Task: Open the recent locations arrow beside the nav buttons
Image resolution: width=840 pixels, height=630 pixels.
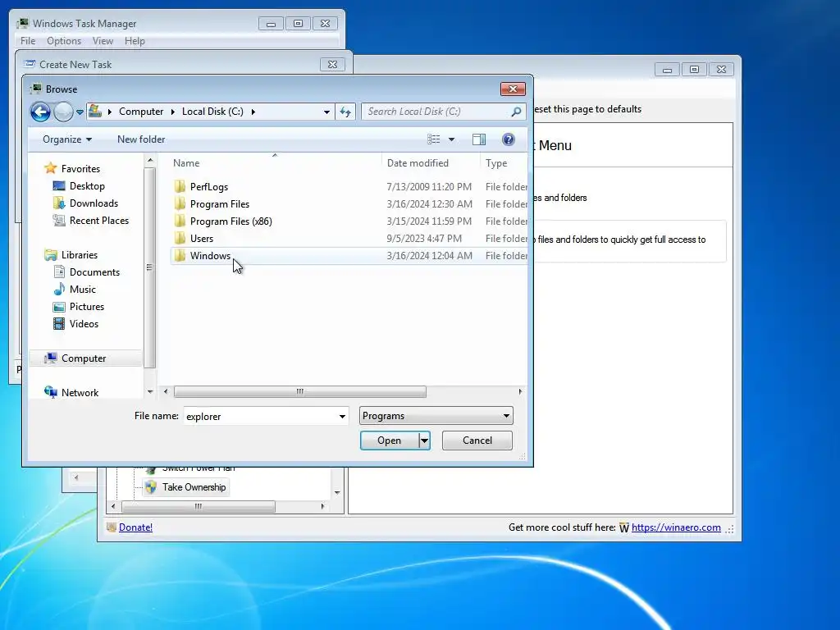Action: tap(80, 112)
